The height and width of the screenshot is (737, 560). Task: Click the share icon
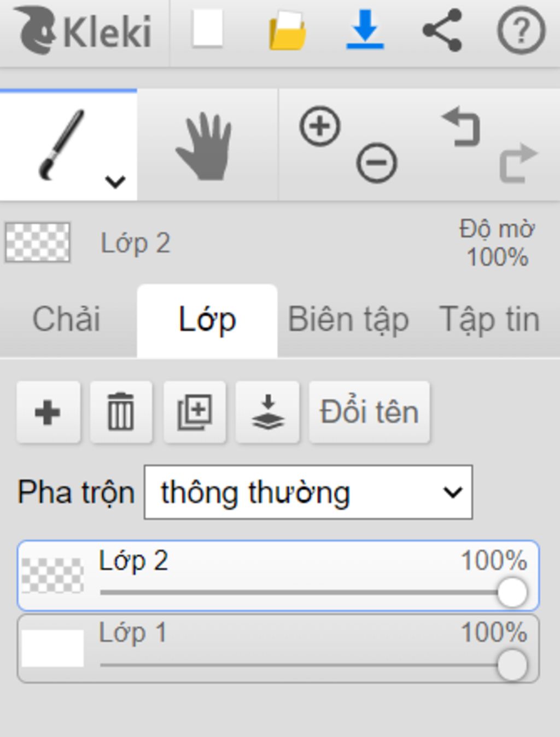coord(442,30)
